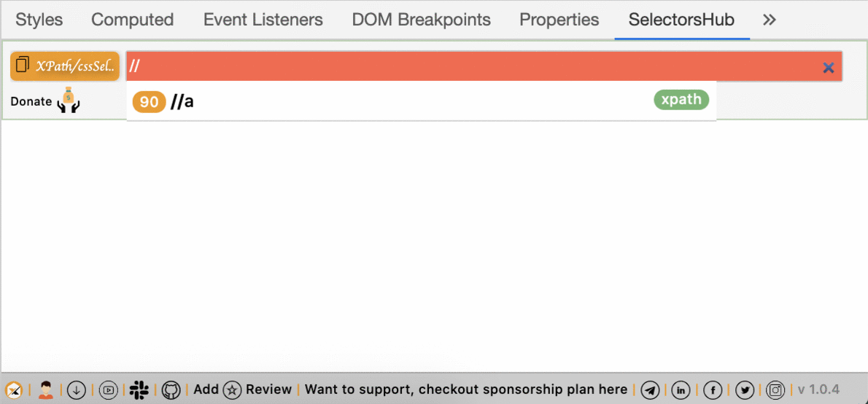This screenshot has height=404, width=868.
Task: Open the GitHub icon link
Action: click(171, 390)
